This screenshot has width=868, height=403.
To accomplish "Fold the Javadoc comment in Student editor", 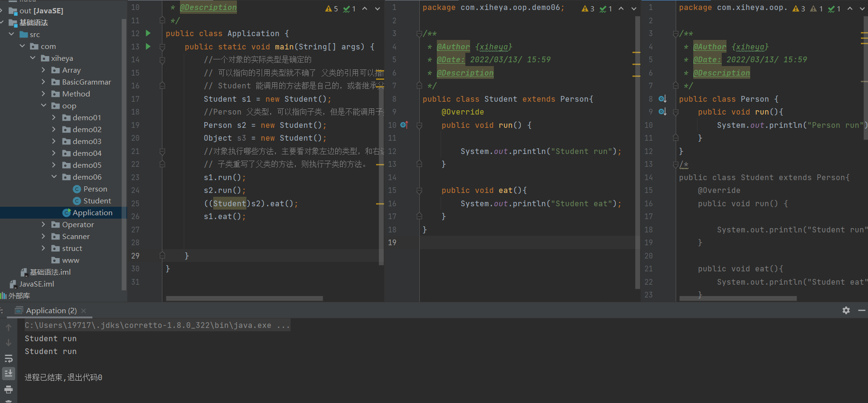I will pyautogui.click(x=419, y=34).
